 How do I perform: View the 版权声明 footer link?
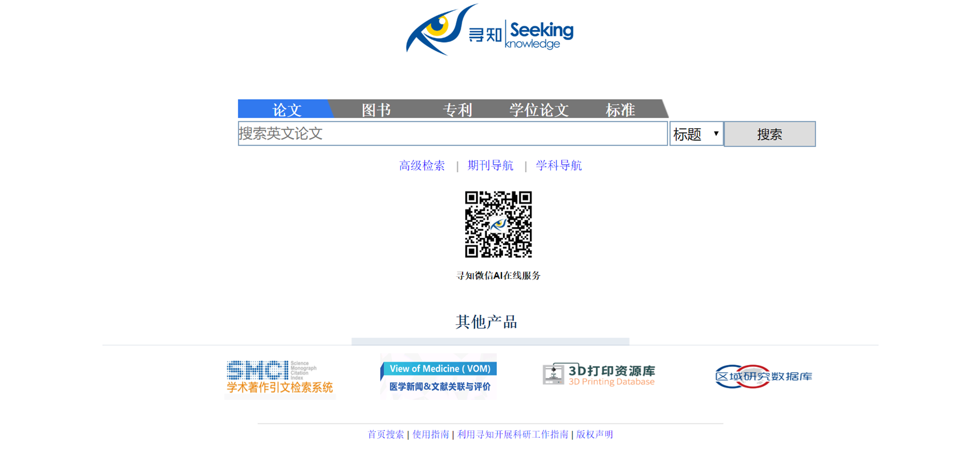[x=594, y=435]
